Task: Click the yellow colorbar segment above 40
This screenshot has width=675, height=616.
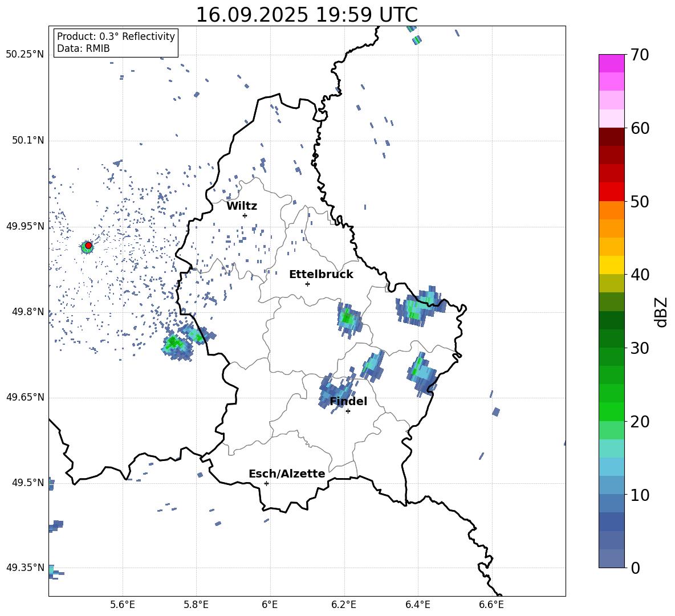Action: [611, 265]
